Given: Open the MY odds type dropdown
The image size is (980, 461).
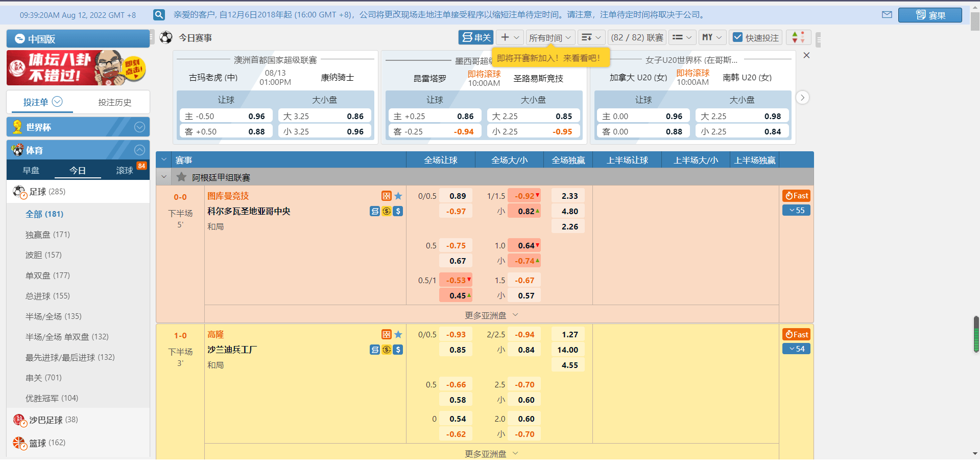Looking at the screenshot, I should (711, 37).
